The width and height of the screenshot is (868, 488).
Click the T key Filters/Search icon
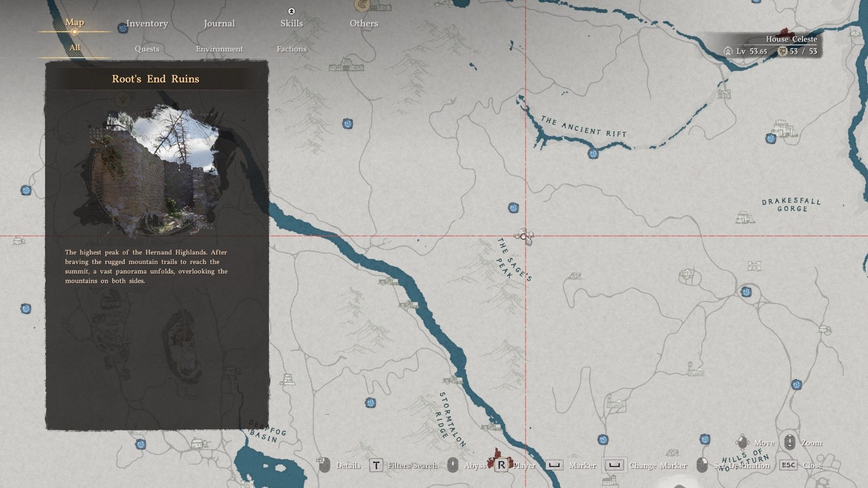(x=376, y=465)
